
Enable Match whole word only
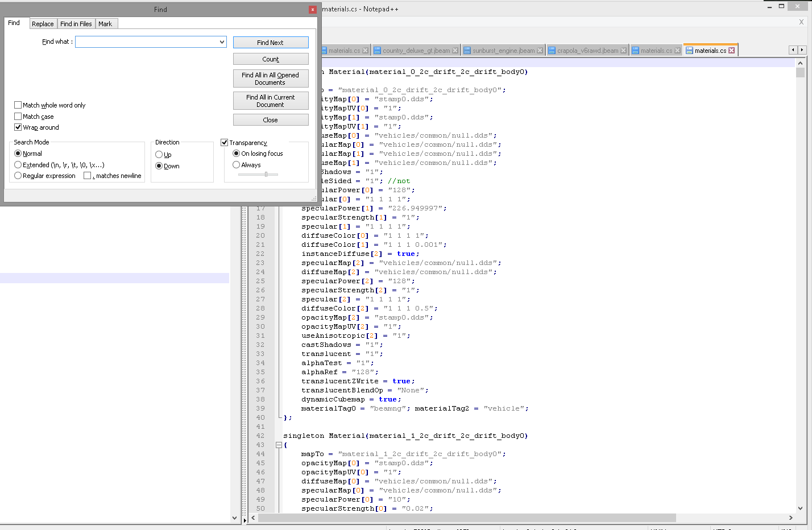point(18,105)
